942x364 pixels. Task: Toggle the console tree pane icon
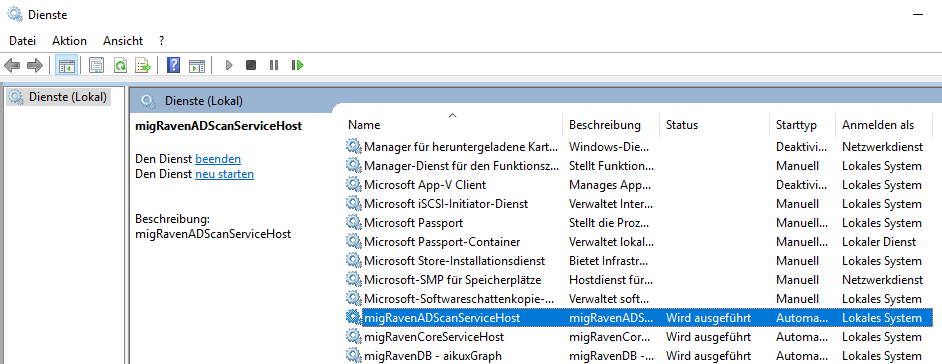pos(66,65)
